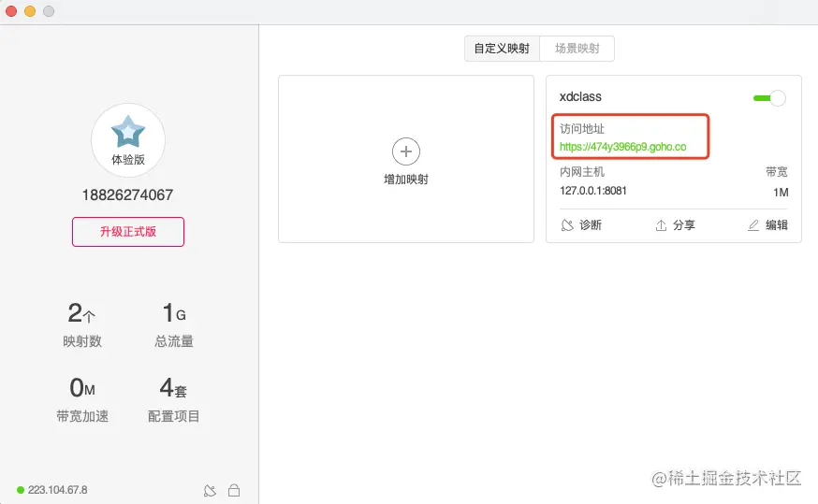Screen dimensions: 818x504
Task: Open the https://474y3966p9.goho.co link
Action: tap(622, 147)
